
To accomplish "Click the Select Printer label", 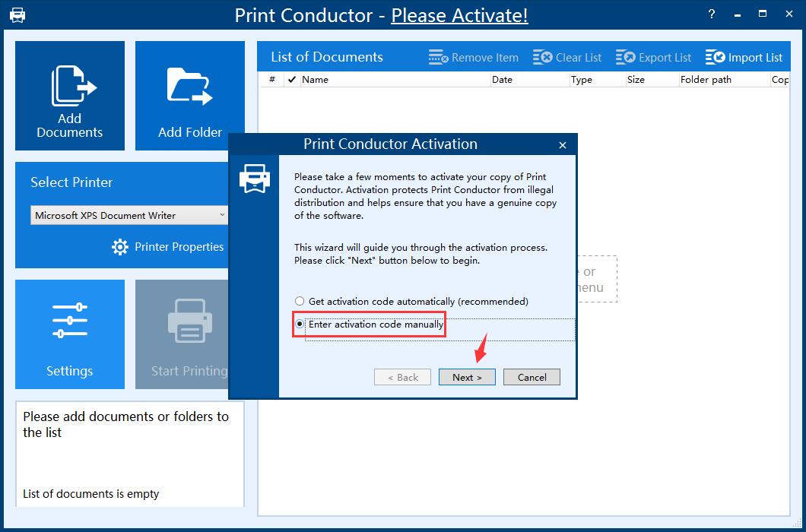I will pos(71,182).
